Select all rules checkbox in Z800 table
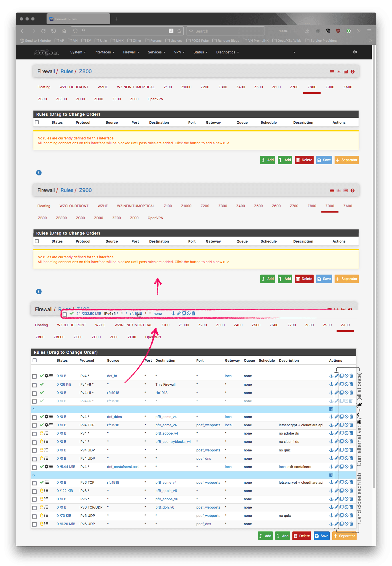The image size is (392, 566). 37,122
